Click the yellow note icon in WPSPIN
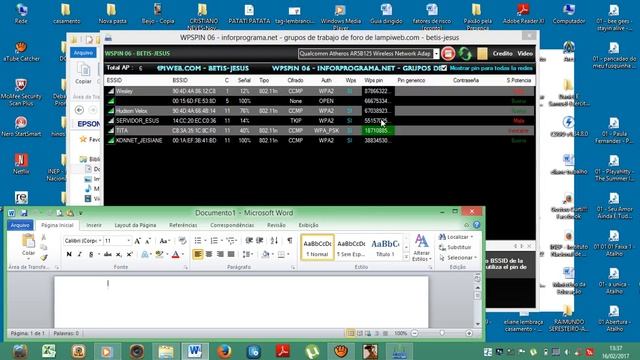 [482, 53]
